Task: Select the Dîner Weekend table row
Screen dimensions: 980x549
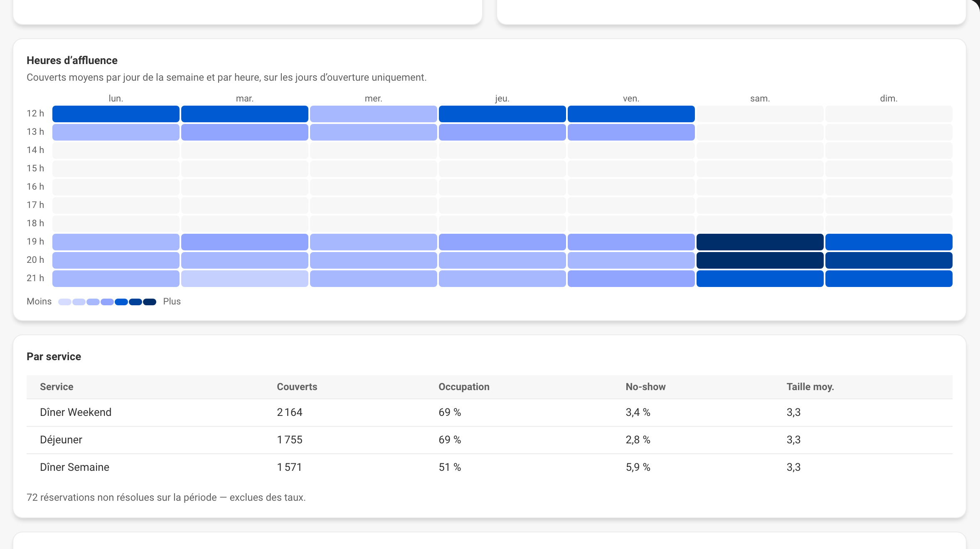Action: 490,413
